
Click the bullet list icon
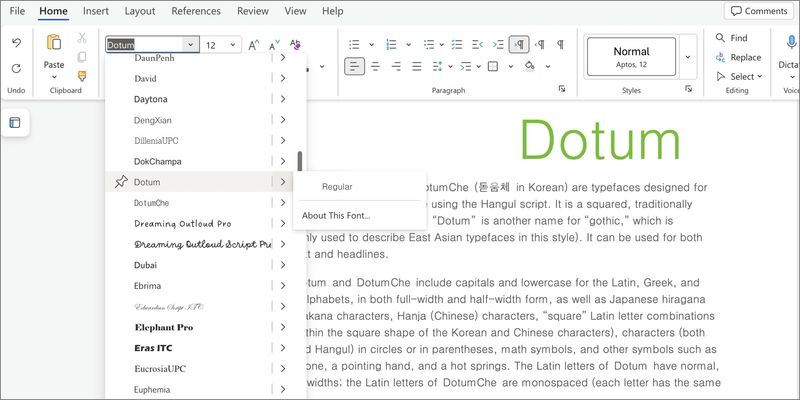point(354,45)
